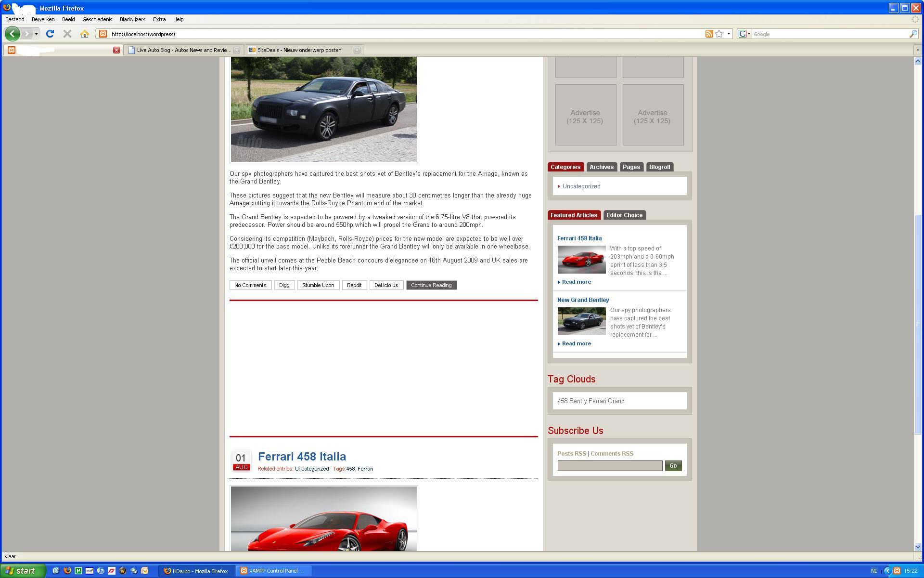924x578 pixels.
Task: Click the XAMPP icon in the system tray
Action: pos(897,571)
